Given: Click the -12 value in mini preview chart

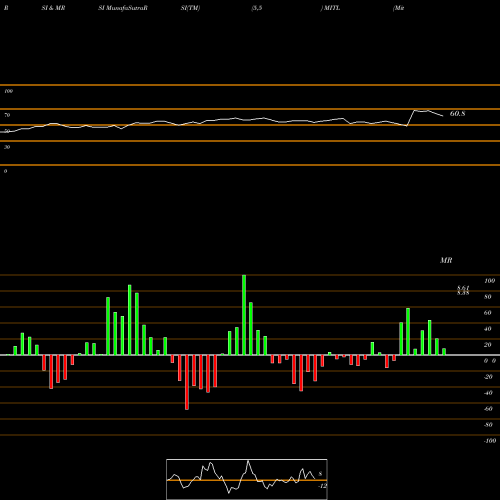Looking at the screenshot, I should pos(322,486).
